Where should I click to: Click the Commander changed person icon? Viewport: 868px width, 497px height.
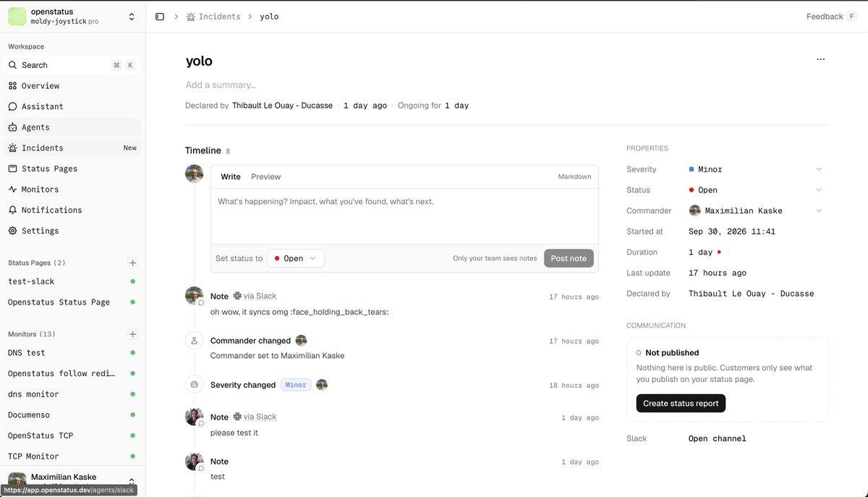(194, 340)
